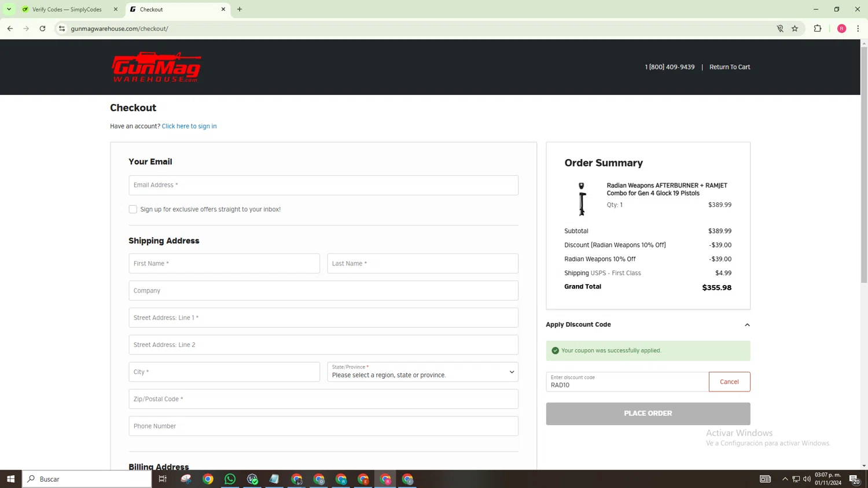Reload the checkout page

click(x=42, y=28)
